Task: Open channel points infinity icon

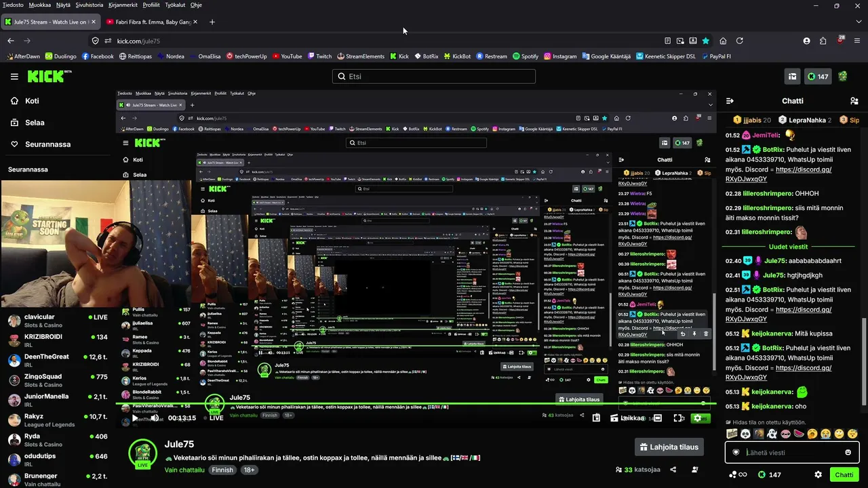Action: click(x=738, y=475)
